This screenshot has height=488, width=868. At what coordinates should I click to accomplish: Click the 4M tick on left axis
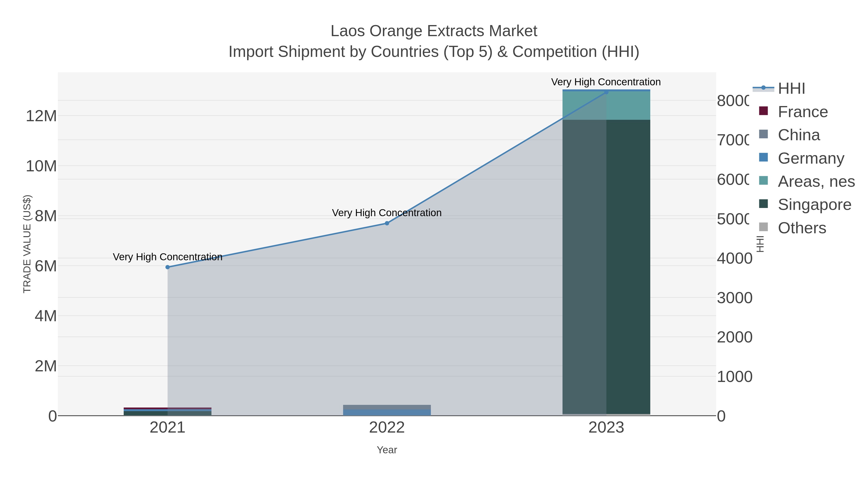pyautogui.click(x=46, y=316)
